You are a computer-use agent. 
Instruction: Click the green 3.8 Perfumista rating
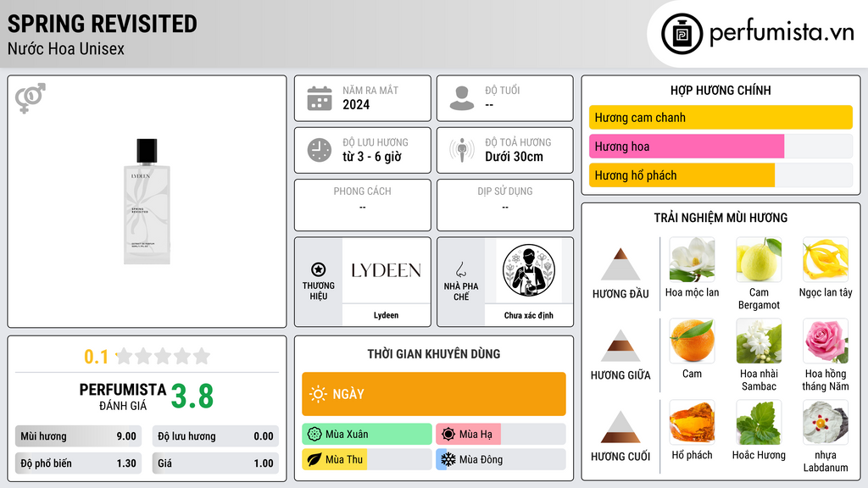point(192,396)
